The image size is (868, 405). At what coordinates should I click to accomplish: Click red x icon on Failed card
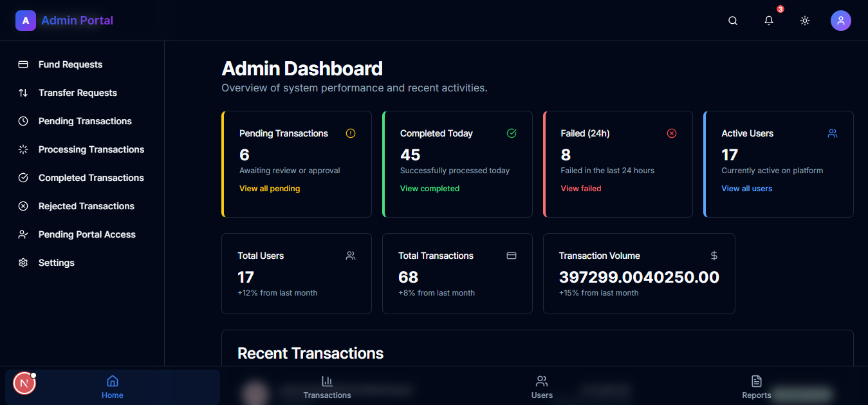pyautogui.click(x=672, y=133)
